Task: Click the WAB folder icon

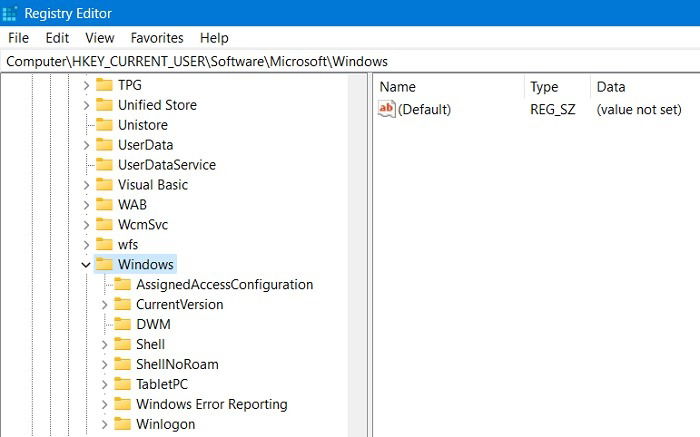Action: point(104,204)
